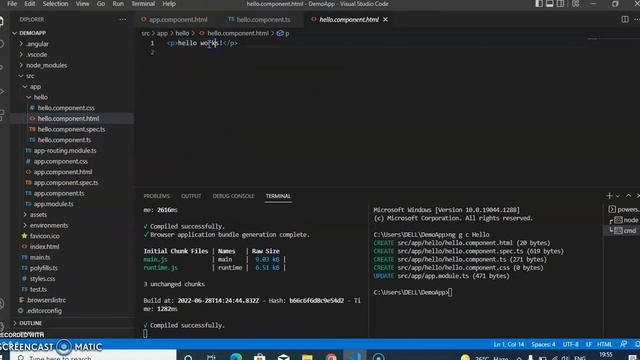Open app.component.spec.ts file
This screenshot has width=640, height=360.
click(66, 183)
